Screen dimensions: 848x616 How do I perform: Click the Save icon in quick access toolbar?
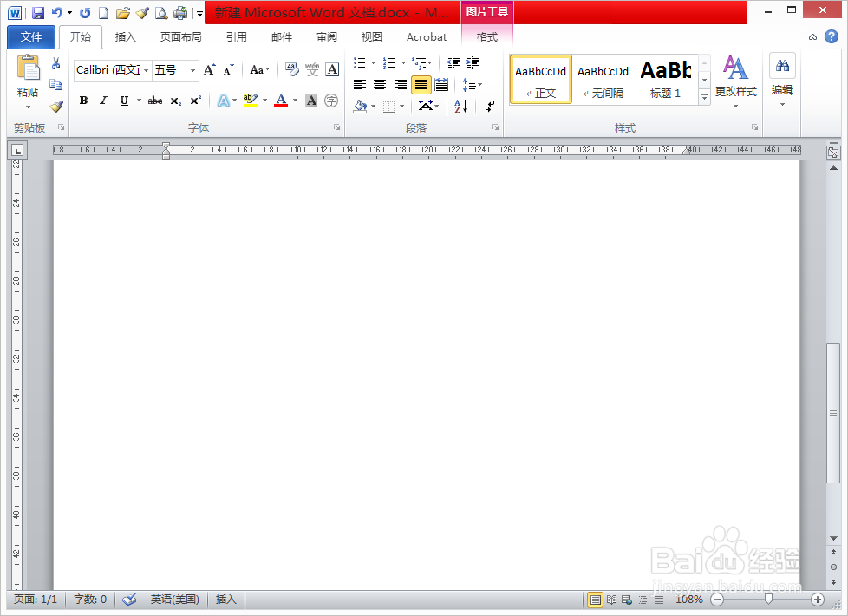38,13
